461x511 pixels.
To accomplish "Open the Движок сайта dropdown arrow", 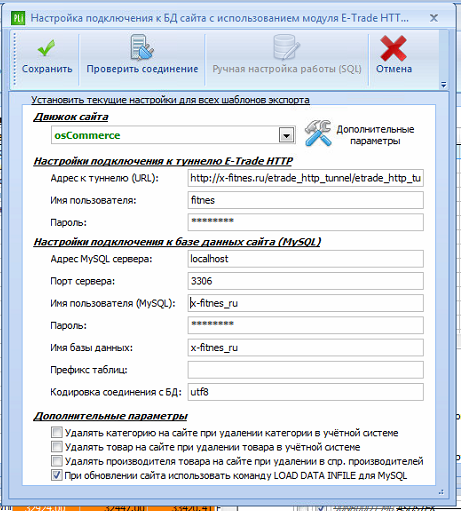I will click(286, 135).
